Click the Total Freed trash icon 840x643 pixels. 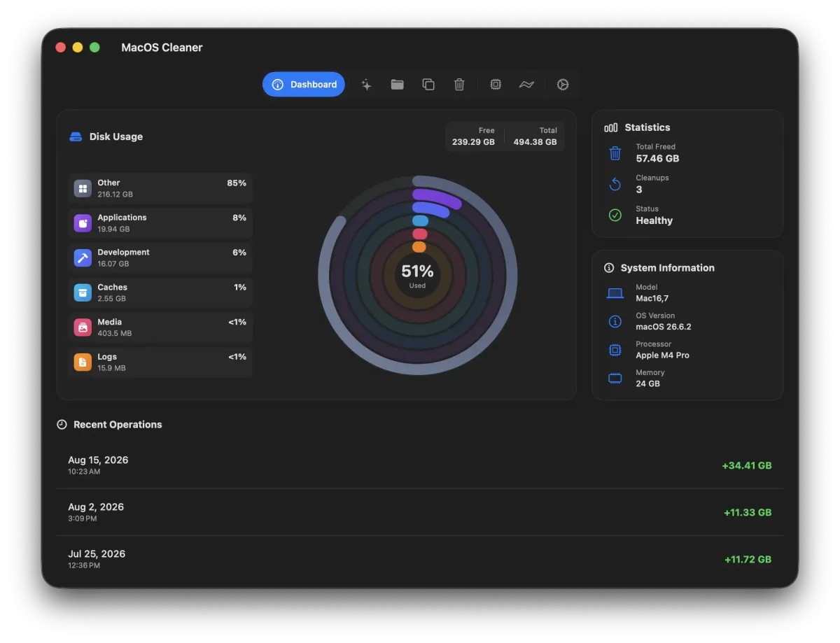615,153
